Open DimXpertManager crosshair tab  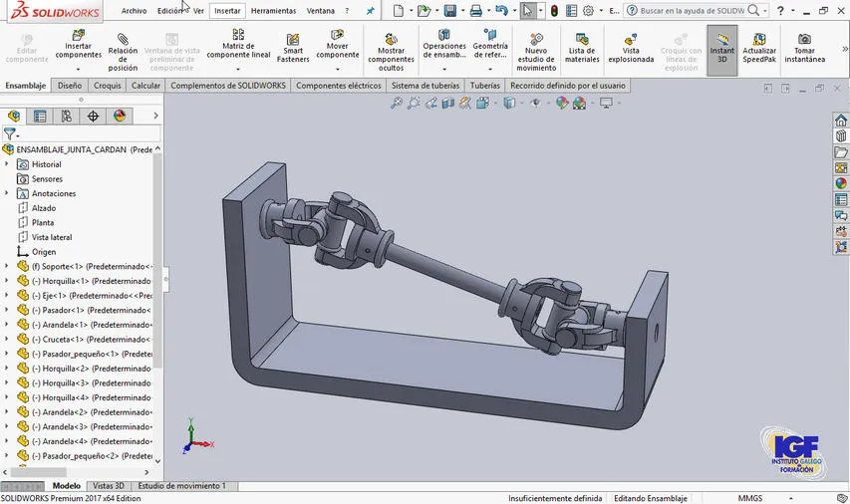[93, 116]
